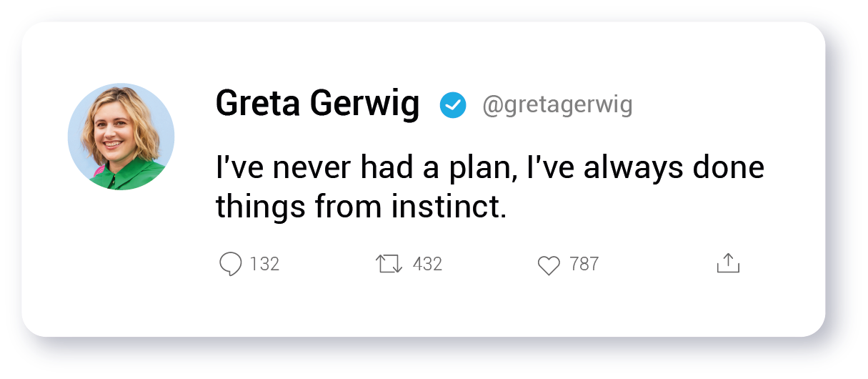Click the word "instinct" in the tweet
The image size is (868, 379).
(444, 207)
